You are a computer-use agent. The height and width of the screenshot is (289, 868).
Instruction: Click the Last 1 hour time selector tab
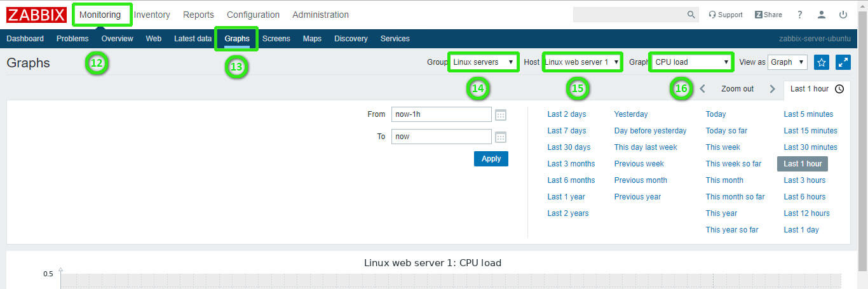[x=817, y=89]
